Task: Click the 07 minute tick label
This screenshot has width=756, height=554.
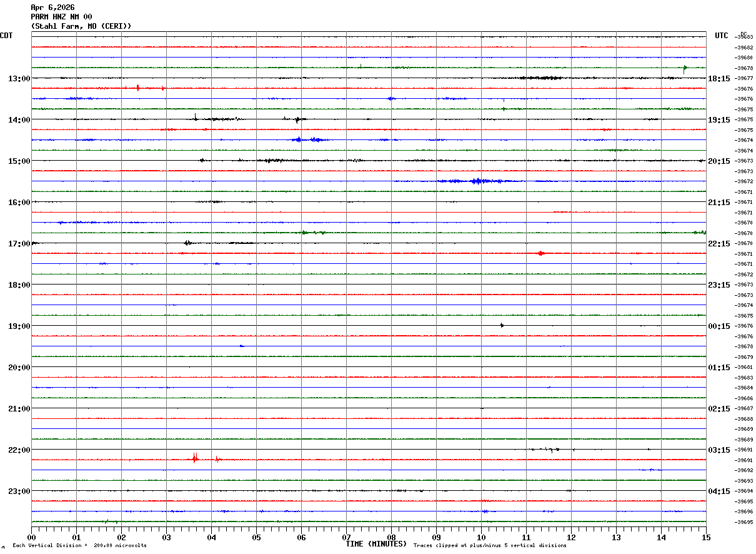Action: [x=346, y=537]
